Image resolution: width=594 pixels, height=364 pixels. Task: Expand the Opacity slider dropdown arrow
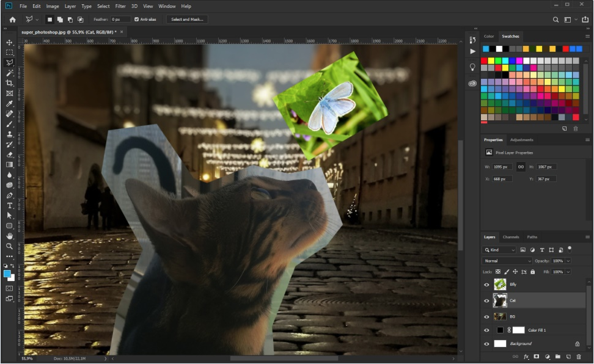(568, 261)
